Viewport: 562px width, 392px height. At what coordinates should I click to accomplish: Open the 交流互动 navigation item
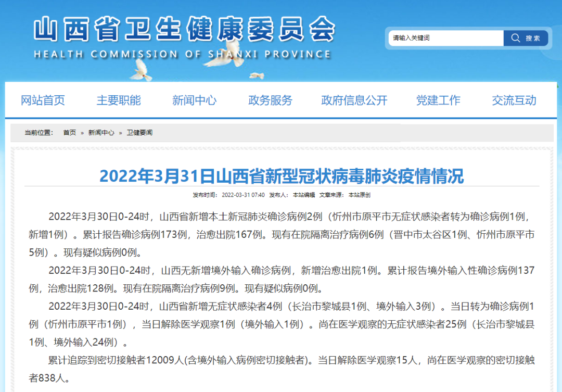[x=514, y=100]
